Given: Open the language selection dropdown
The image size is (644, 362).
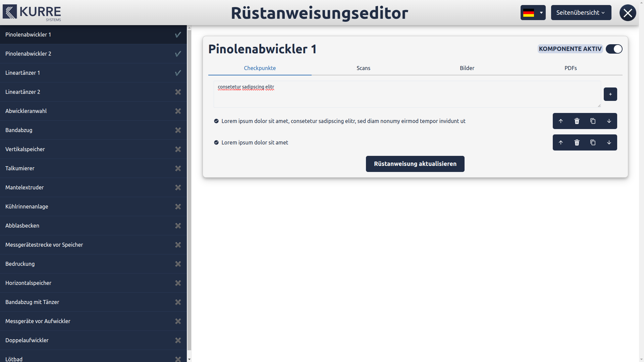Looking at the screenshot, I should (x=533, y=12).
